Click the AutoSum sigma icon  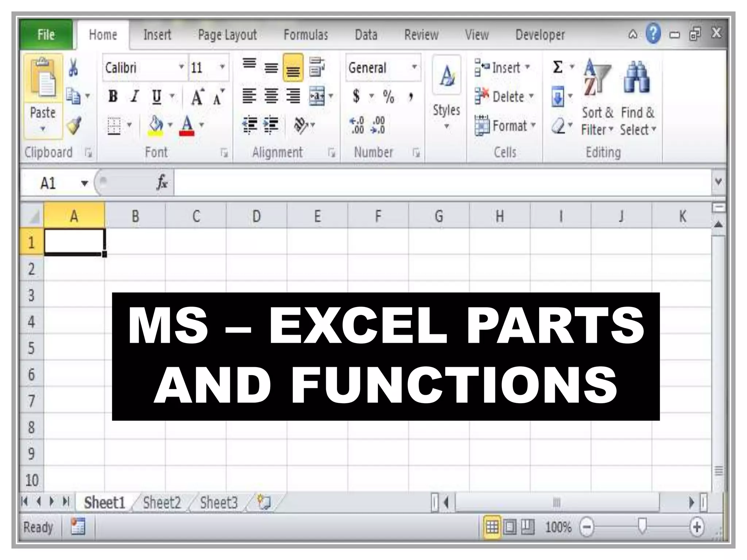pyautogui.click(x=557, y=67)
